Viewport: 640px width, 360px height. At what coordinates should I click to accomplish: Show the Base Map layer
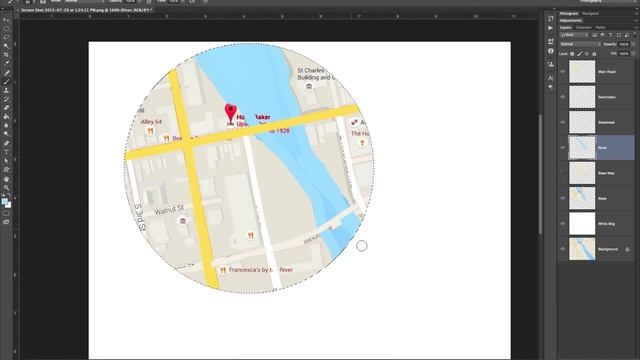[x=563, y=173]
